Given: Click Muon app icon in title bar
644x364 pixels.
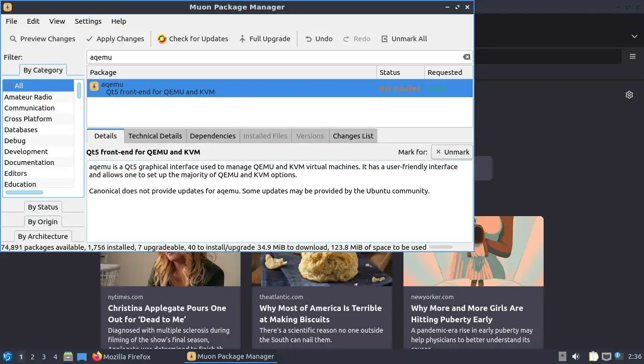Looking at the screenshot, I should point(7,7).
